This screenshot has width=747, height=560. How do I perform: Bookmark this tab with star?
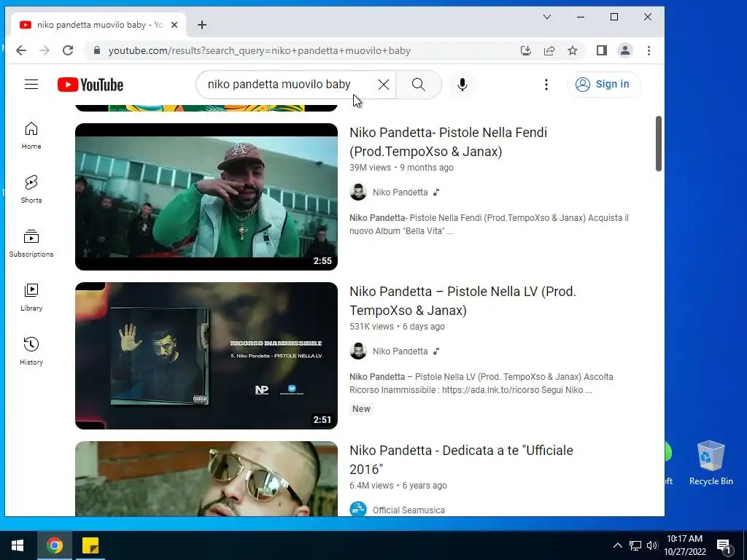pos(573,50)
